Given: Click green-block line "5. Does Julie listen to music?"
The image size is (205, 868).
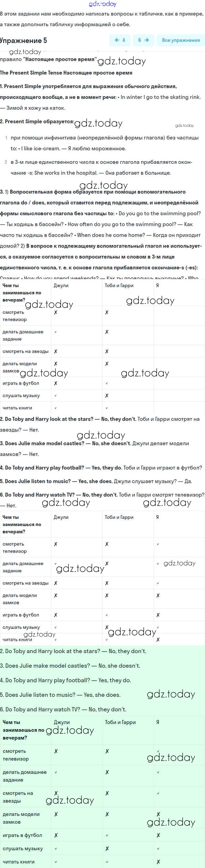Looking at the screenshot, I should pyautogui.click(x=60, y=695).
